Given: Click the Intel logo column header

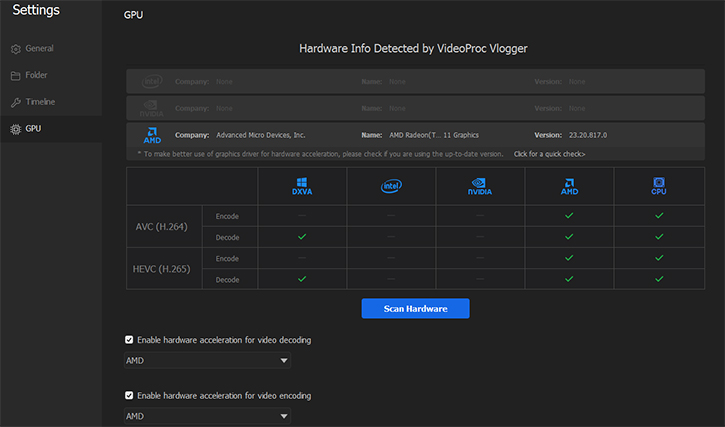Looking at the screenshot, I should pyautogui.click(x=391, y=186).
